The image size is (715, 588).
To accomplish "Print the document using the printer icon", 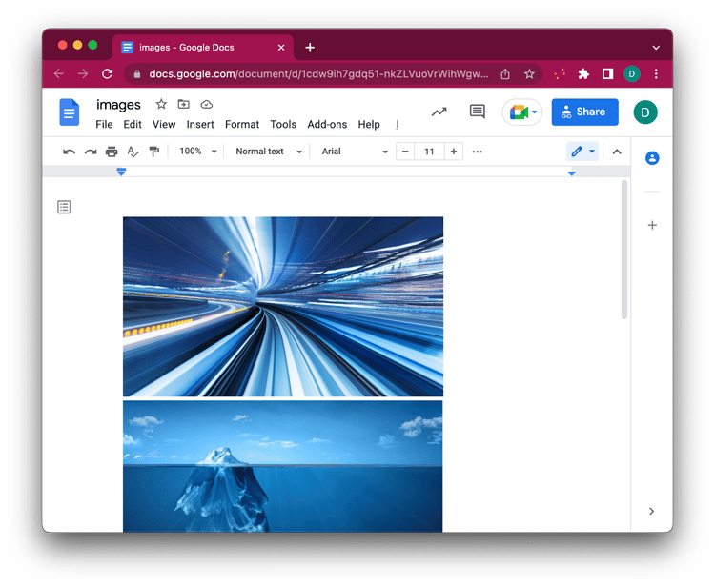I will click(112, 152).
